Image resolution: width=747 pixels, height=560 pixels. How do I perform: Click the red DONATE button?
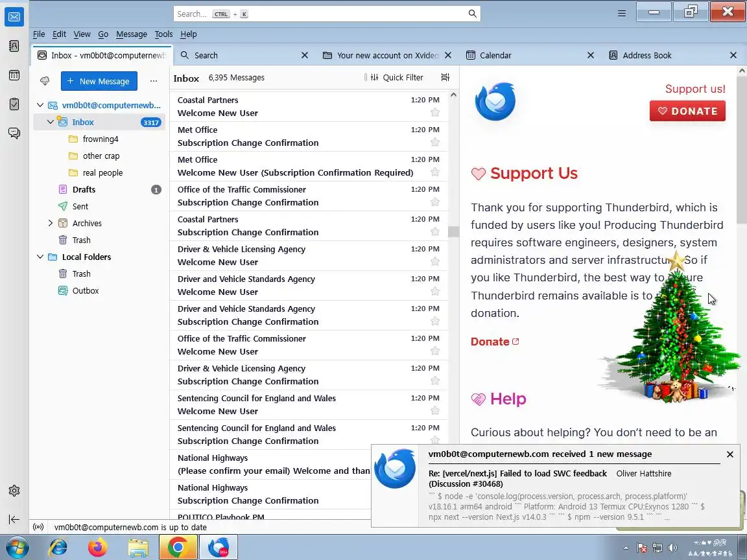coord(687,111)
